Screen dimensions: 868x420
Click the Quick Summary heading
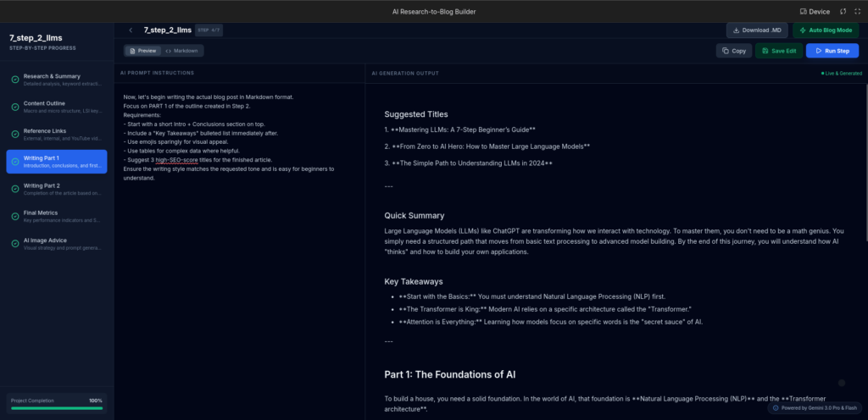tap(414, 216)
